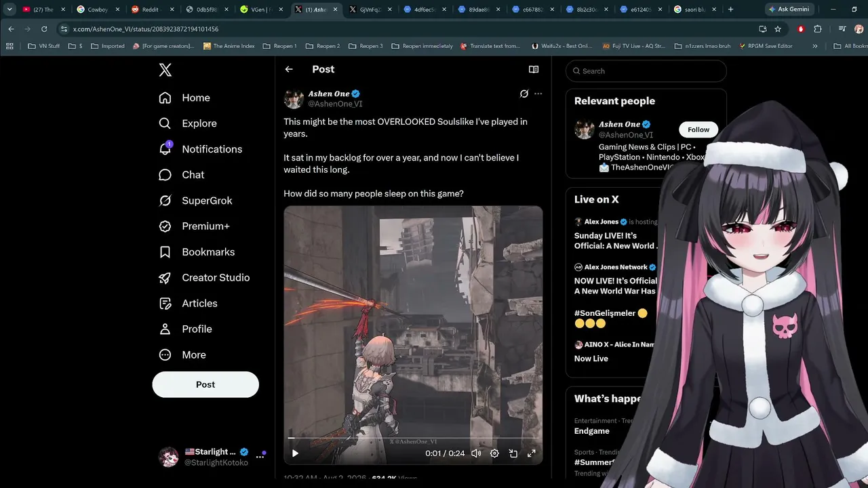Screen dimensions: 868x488
Task: Open account switcher dots beside StarlightKotoko
Action: coord(260,457)
